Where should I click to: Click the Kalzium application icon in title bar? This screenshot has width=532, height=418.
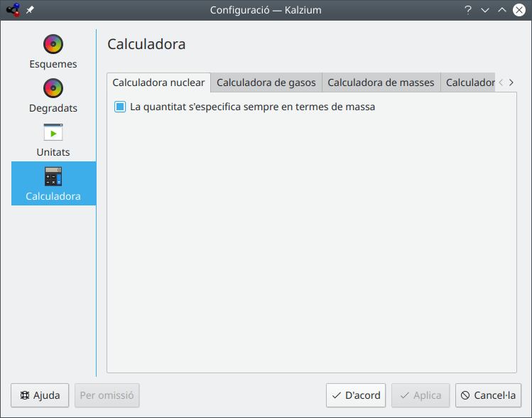pyautogui.click(x=13, y=10)
